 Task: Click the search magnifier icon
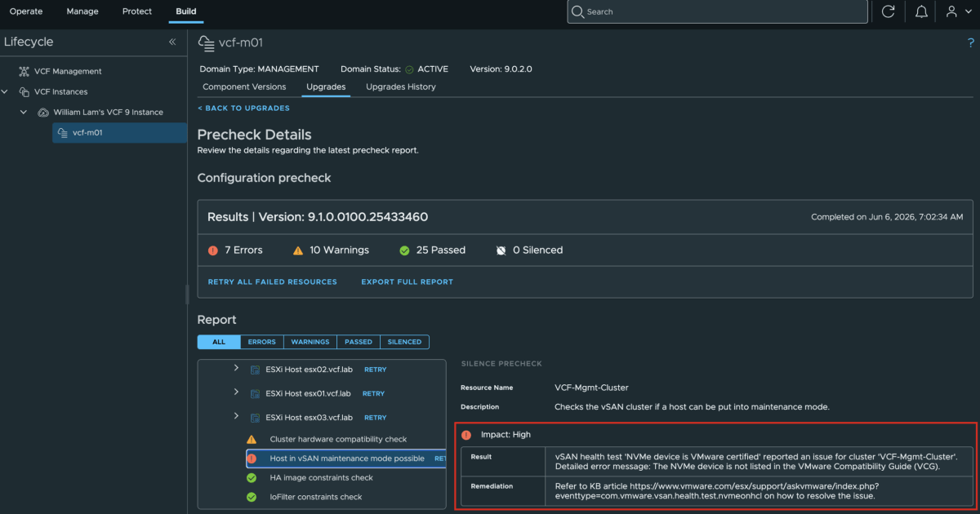click(578, 11)
